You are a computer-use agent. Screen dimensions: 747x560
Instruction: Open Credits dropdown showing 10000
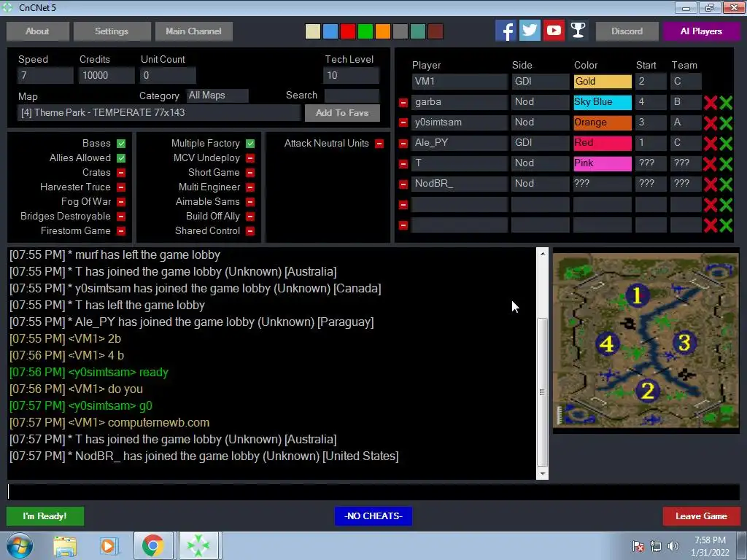(x=107, y=75)
